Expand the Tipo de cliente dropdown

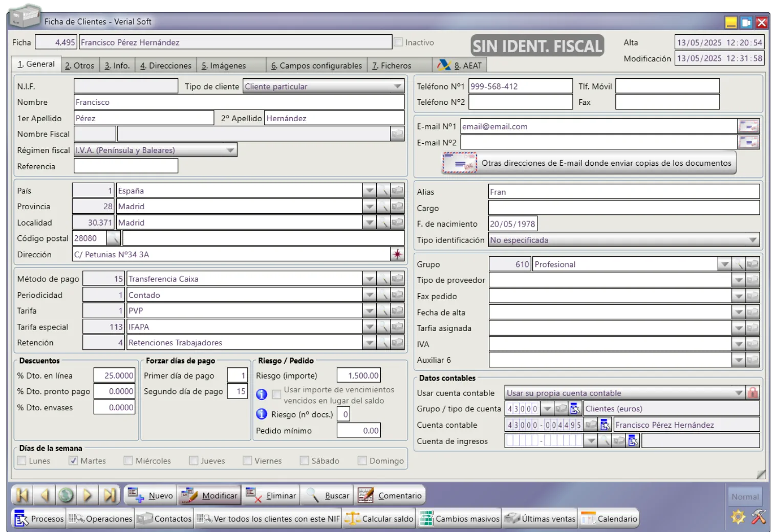point(397,86)
